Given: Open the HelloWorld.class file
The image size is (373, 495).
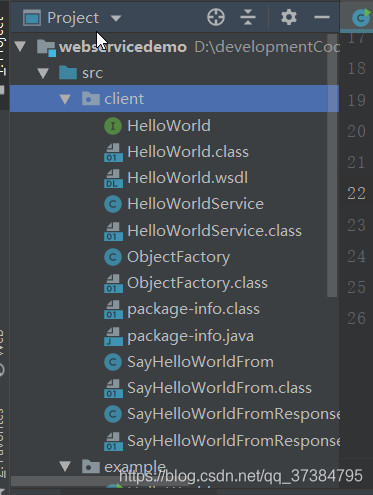Looking at the screenshot, I should point(188,152).
